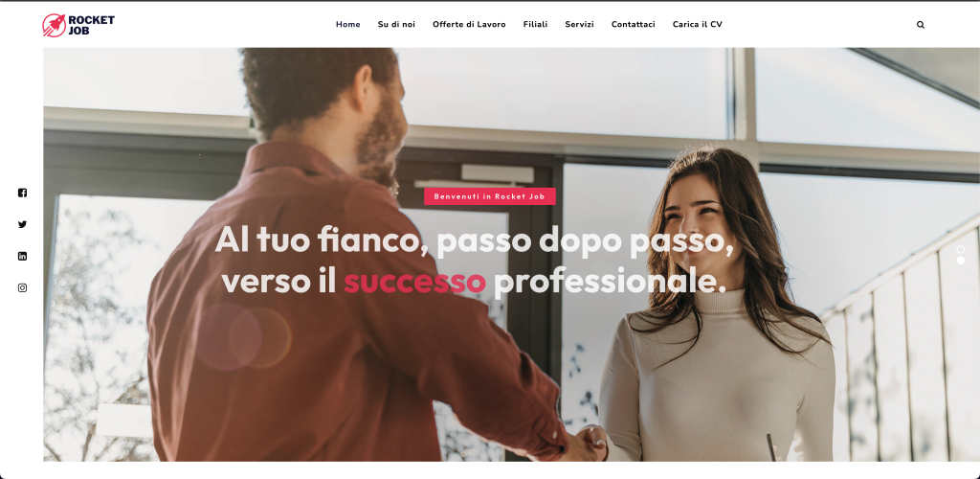Screen dimensions: 980x479
Task: Open the search magnifier icon
Action: [921, 25]
